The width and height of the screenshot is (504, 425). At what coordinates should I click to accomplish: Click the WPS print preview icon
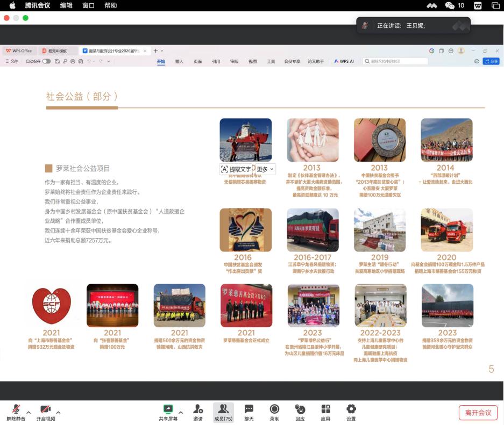pyautogui.click(x=81, y=61)
